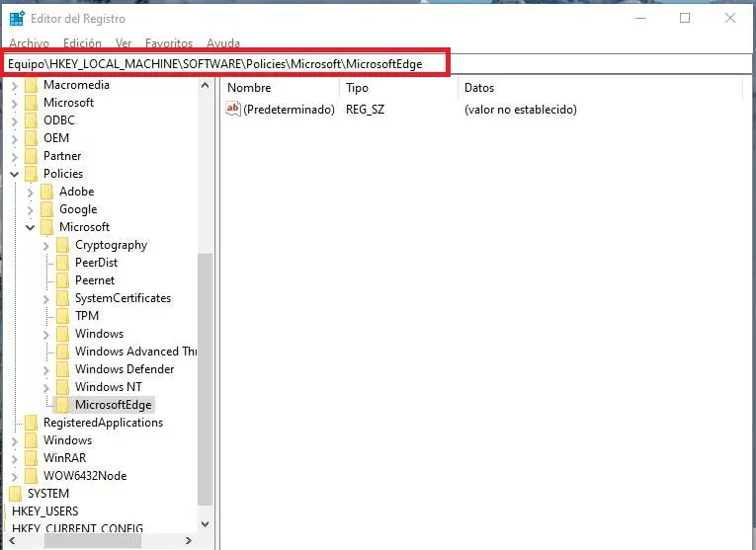
Task: Click the Macromedia folder icon
Action: [31, 85]
